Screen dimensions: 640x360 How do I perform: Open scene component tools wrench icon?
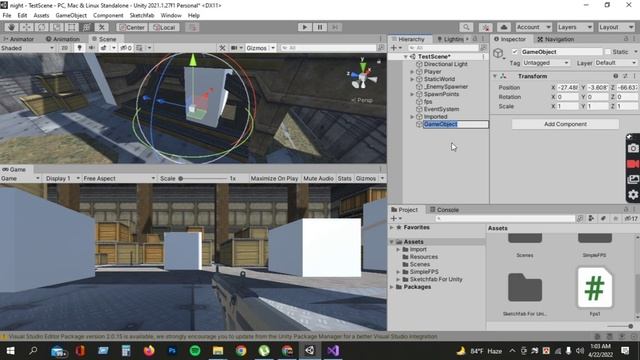pos(222,48)
